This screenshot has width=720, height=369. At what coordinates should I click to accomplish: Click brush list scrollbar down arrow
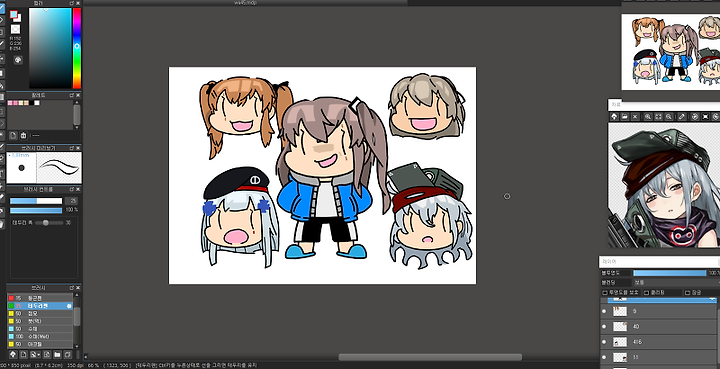(77, 346)
